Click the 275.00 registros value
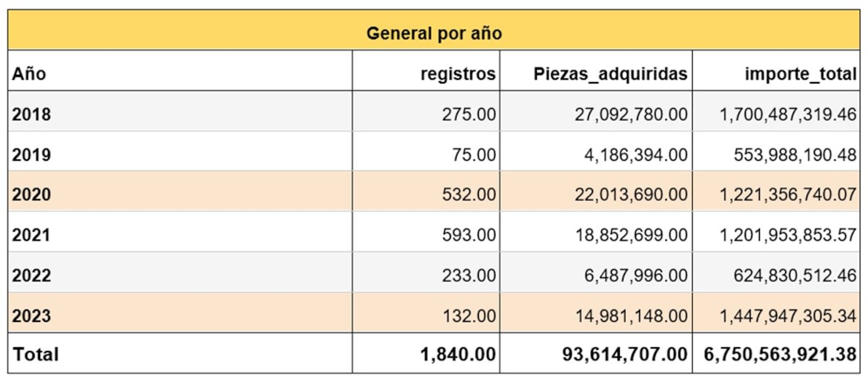Viewport: 868px width, 383px height. pyautogui.click(x=468, y=114)
